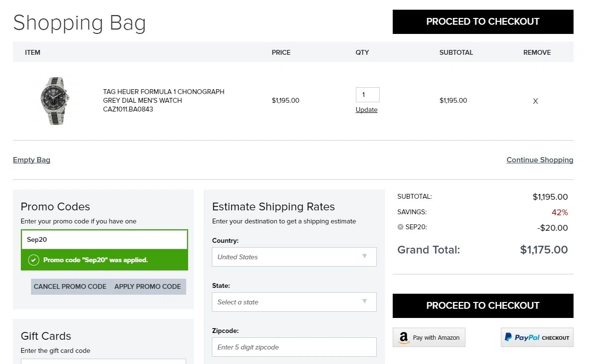Apply the promo code
The width and height of the screenshot is (591, 364).
[148, 286]
